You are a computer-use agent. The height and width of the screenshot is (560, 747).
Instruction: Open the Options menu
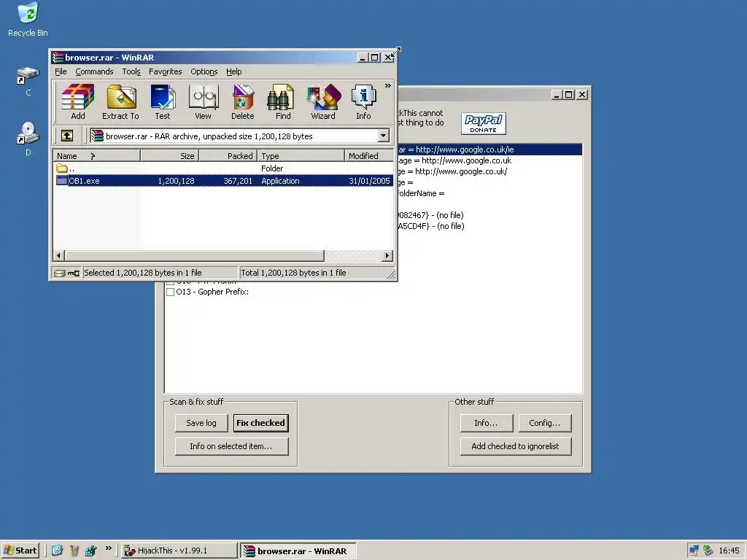[204, 71]
